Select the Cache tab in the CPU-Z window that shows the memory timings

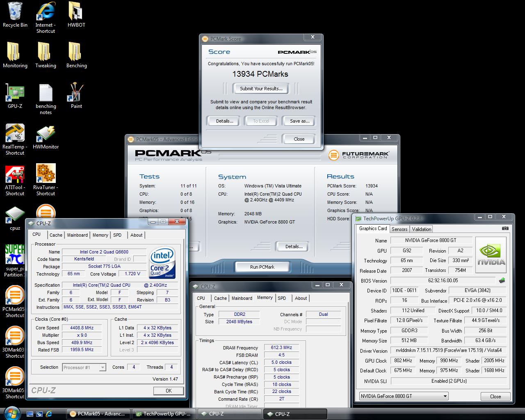[220, 298]
